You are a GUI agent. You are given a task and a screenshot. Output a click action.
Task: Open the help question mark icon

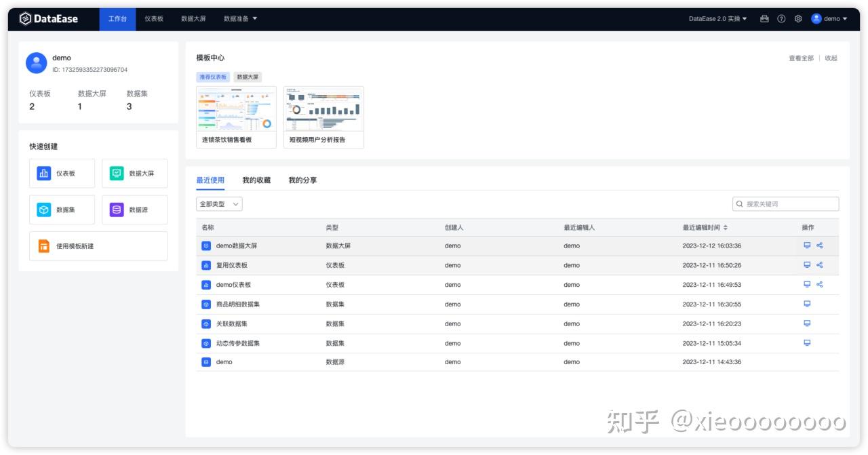point(781,19)
